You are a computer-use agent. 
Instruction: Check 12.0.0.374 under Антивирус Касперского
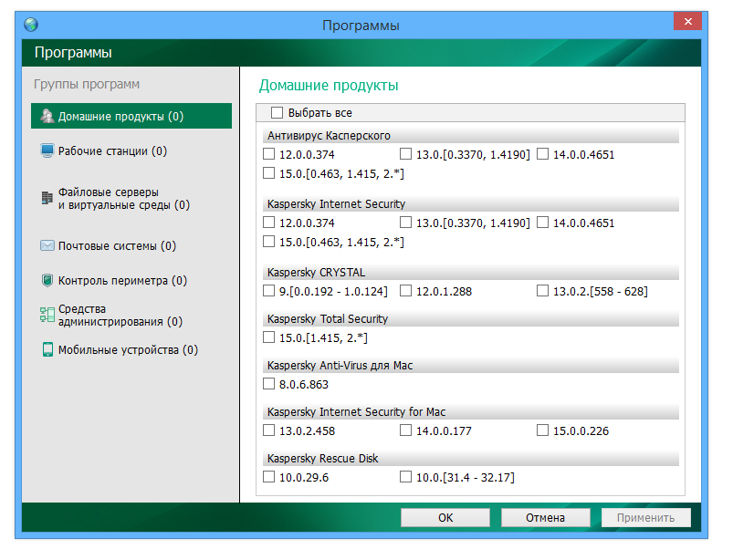point(268,153)
